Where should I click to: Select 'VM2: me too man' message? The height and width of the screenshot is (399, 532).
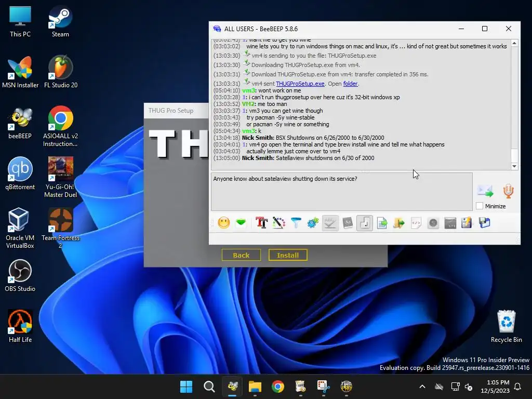264,104
